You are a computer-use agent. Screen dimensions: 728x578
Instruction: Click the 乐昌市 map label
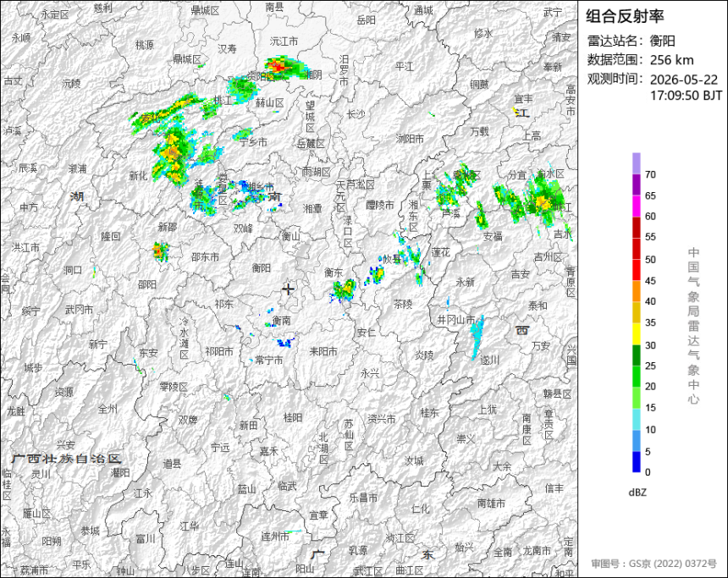click(x=363, y=498)
